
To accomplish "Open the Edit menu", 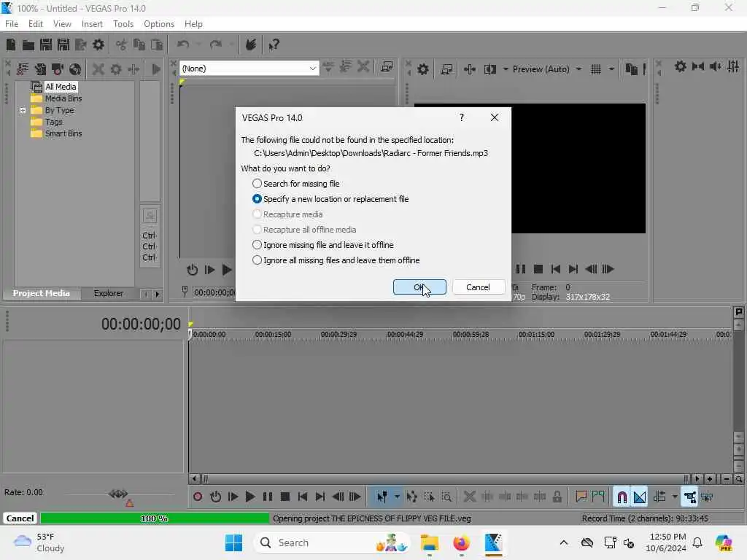I will [35, 24].
